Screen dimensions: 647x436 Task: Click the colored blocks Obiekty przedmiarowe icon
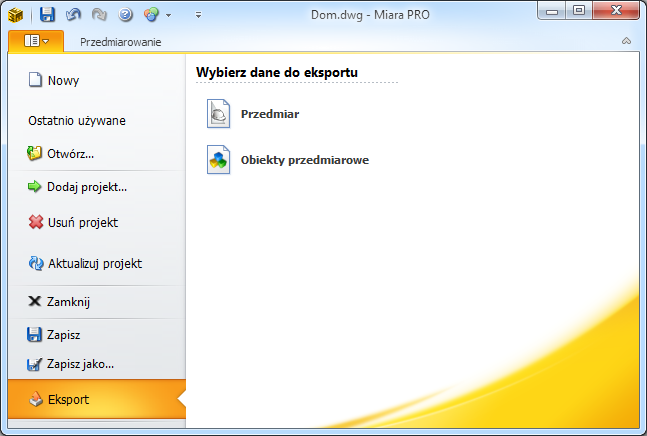[218, 160]
